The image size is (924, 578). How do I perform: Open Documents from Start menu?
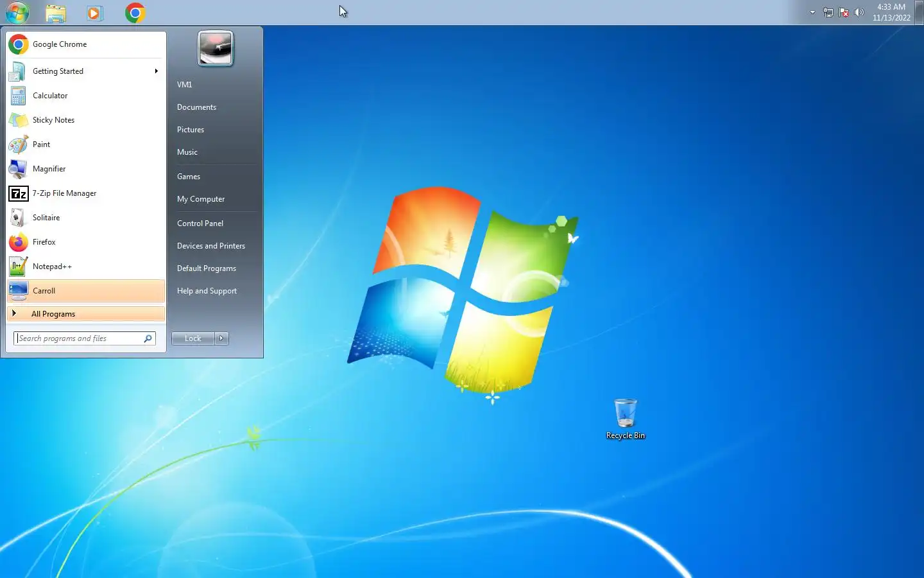coord(196,107)
